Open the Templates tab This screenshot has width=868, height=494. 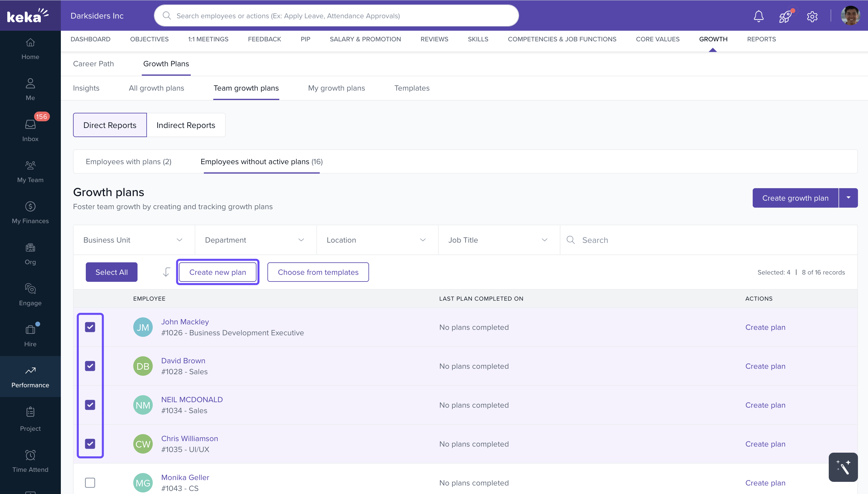click(x=412, y=88)
